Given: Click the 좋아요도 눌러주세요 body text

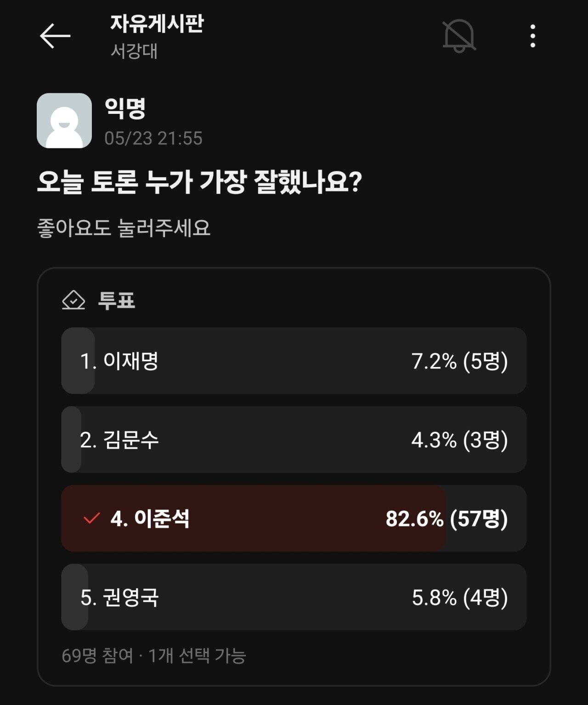Looking at the screenshot, I should (x=124, y=228).
